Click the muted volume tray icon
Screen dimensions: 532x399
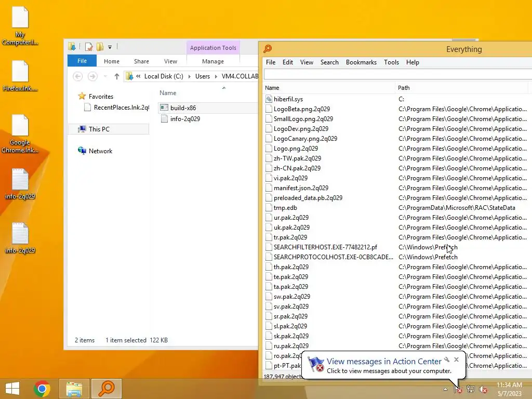[x=483, y=389]
